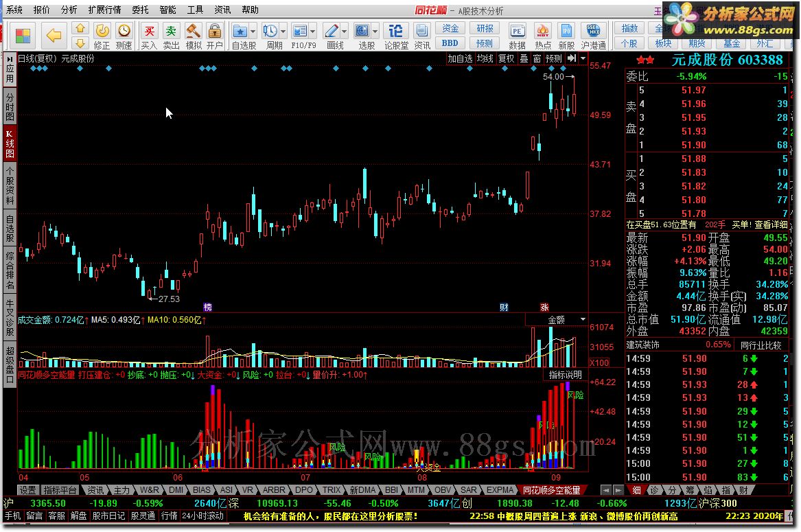Click the BBD toolbar button
This screenshot has height=532, width=801.
click(x=450, y=43)
